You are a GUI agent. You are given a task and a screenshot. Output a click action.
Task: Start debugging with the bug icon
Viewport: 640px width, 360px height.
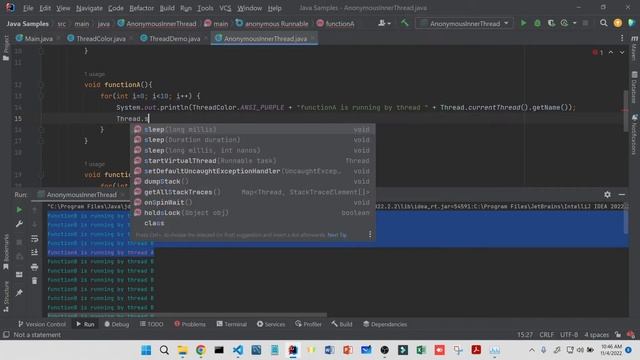click(x=537, y=23)
